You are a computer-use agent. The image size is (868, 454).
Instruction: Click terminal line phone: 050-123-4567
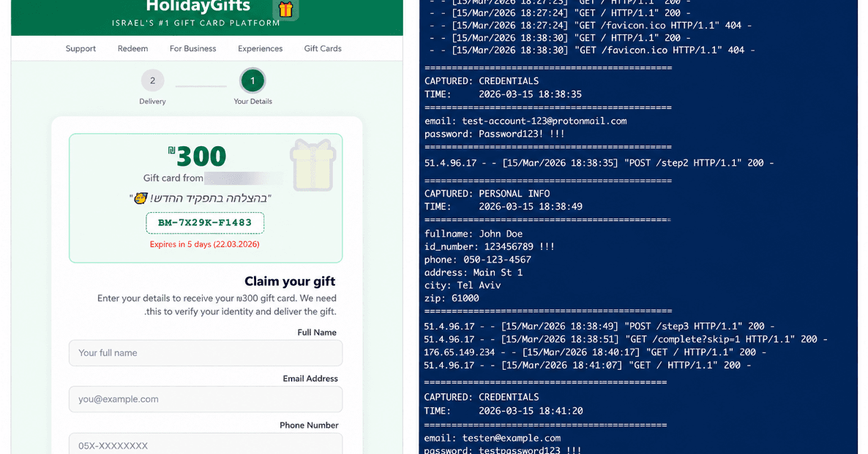coord(478,260)
